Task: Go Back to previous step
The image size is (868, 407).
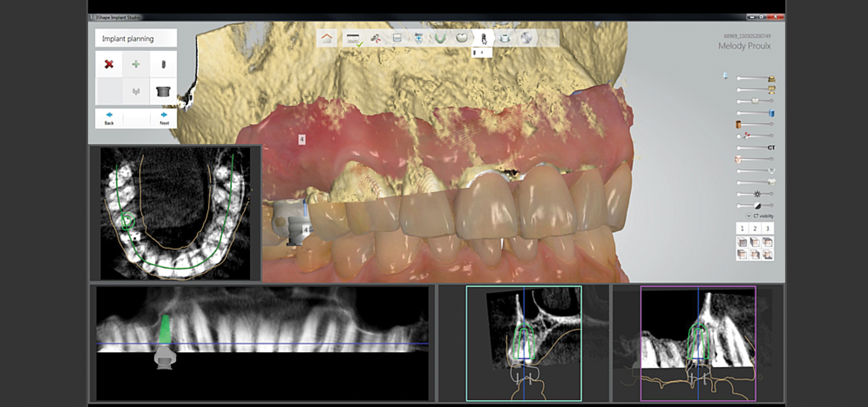Action: pyautogui.click(x=109, y=118)
